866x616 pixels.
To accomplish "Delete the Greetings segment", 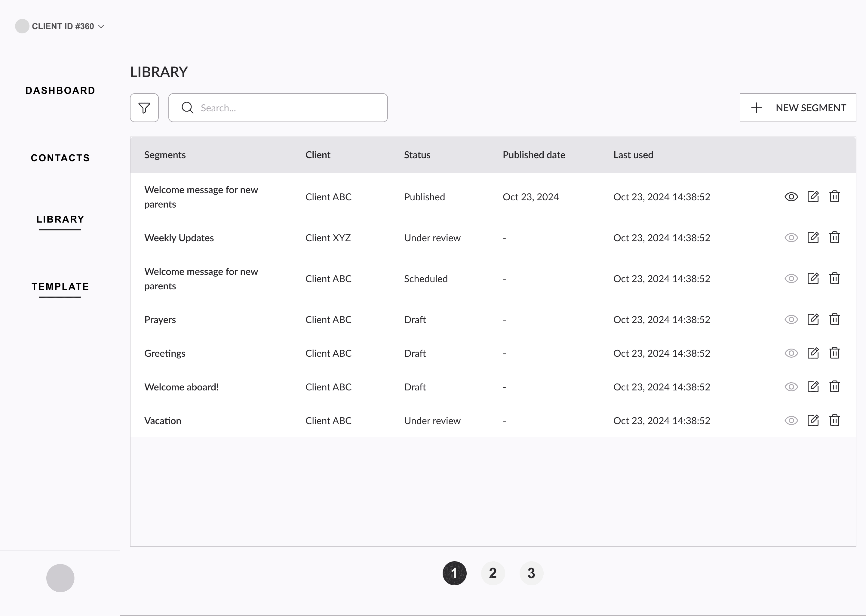I will coord(834,353).
